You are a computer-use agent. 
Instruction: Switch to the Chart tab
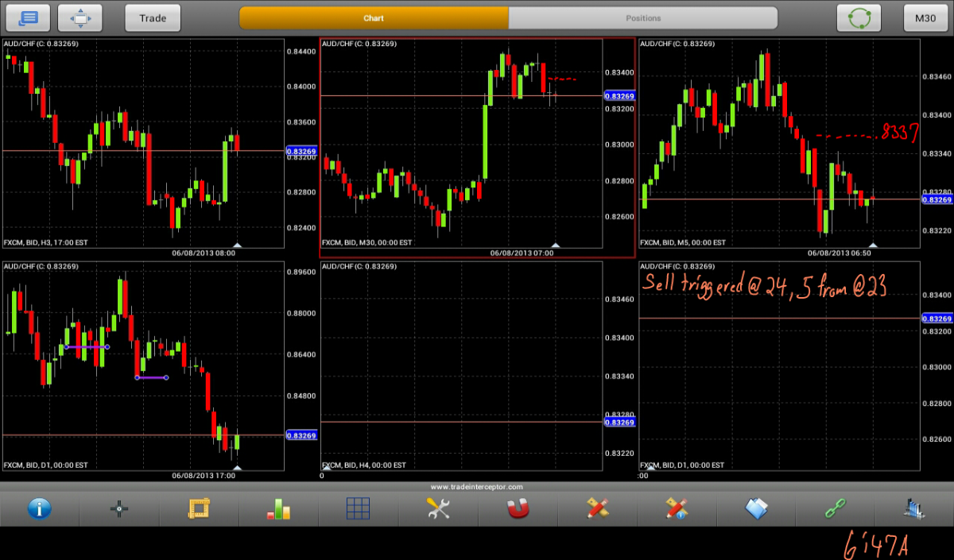click(374, 18)
